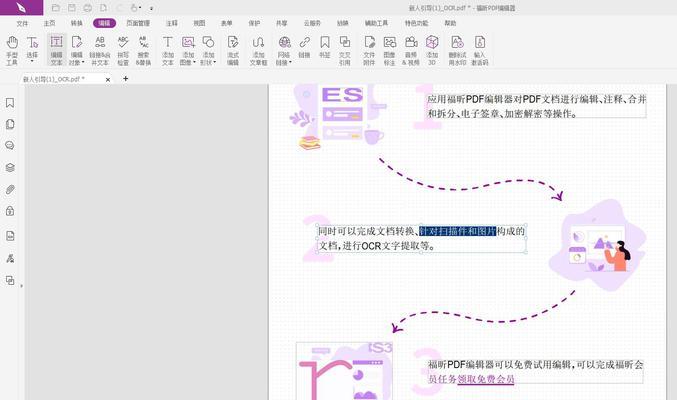Click Image Annotation (图像标注)
Image resolution: width=677 pixels, height=400 pixels.
coord(389,50)
